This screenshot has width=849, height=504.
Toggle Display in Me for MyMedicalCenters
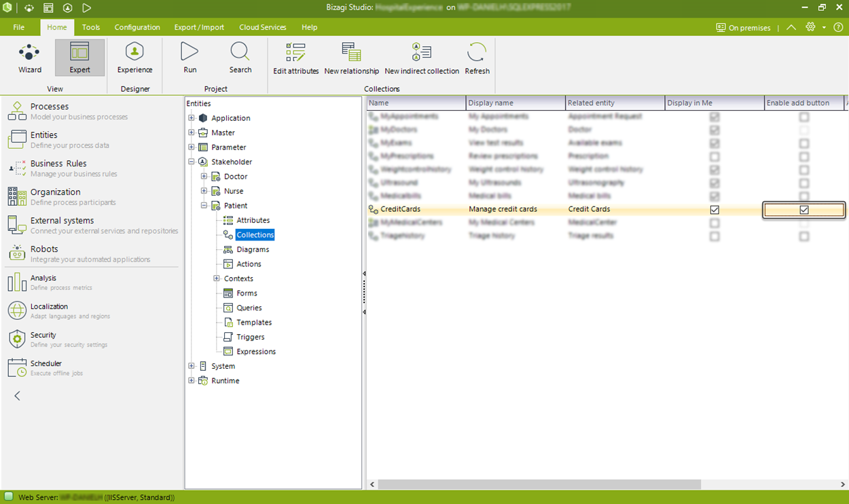point(714,223)
